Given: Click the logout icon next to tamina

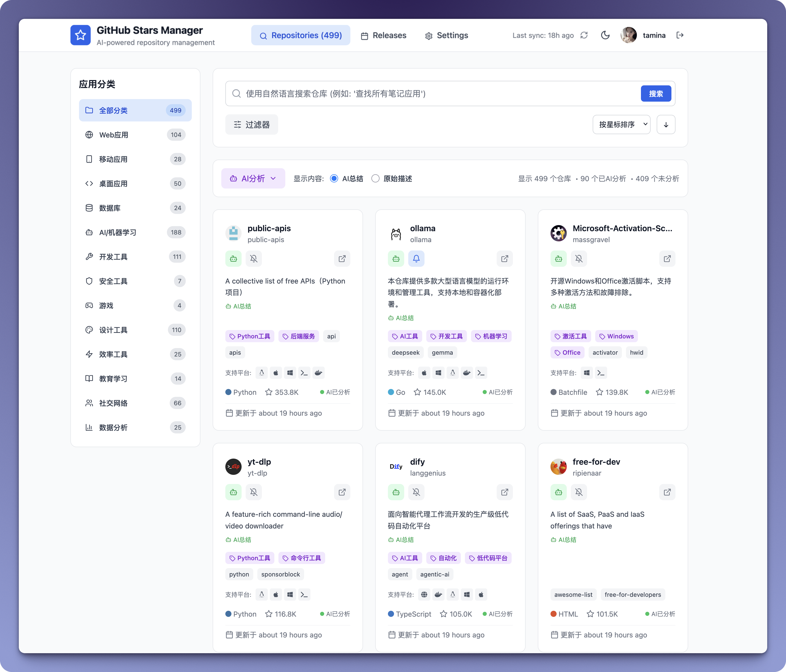Looking at the screenshot, I should tap(680, 35).
